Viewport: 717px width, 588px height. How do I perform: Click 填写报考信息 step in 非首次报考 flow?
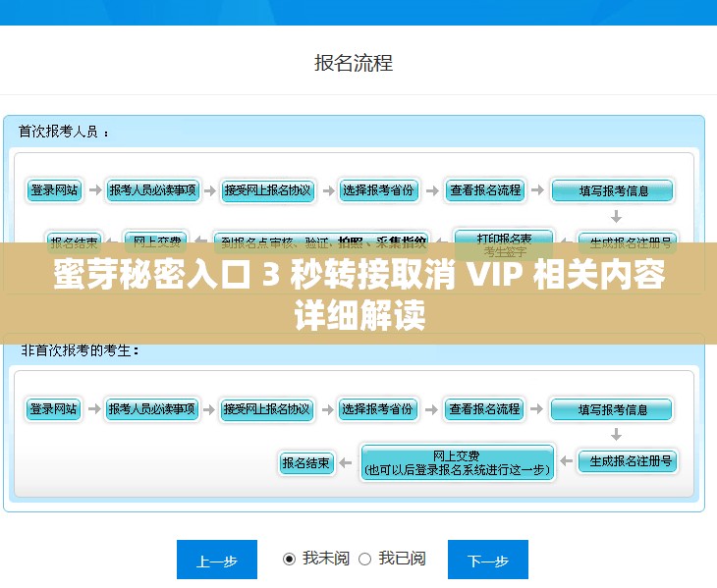[611, 409]
